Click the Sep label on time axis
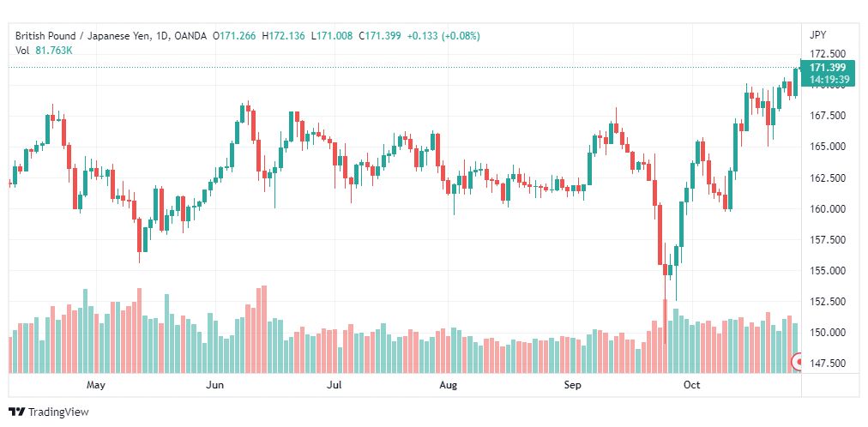Viewport: 868px width, 427px height. [x=572, y=385]
